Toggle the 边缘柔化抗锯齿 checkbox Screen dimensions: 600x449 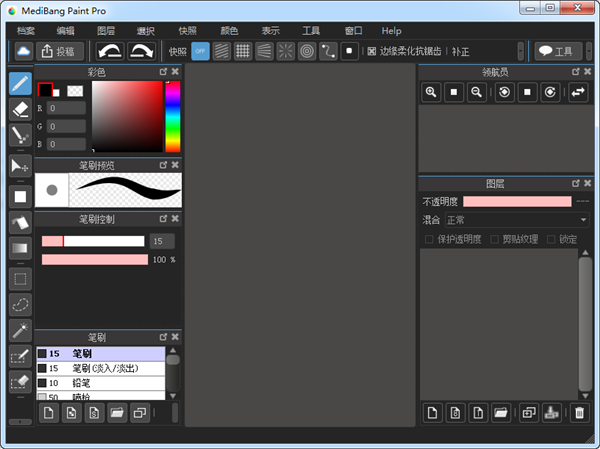point(372,51)
